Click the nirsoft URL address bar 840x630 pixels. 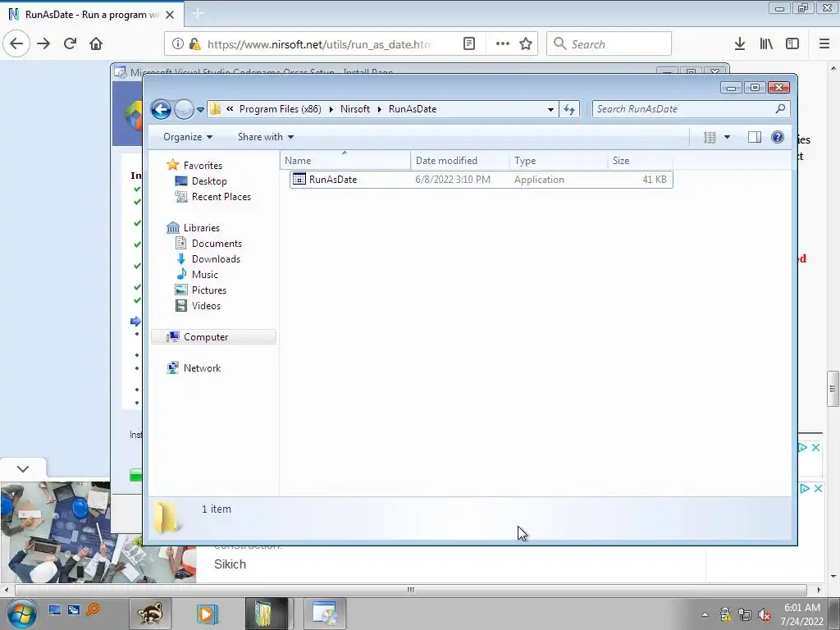(318, 44)
